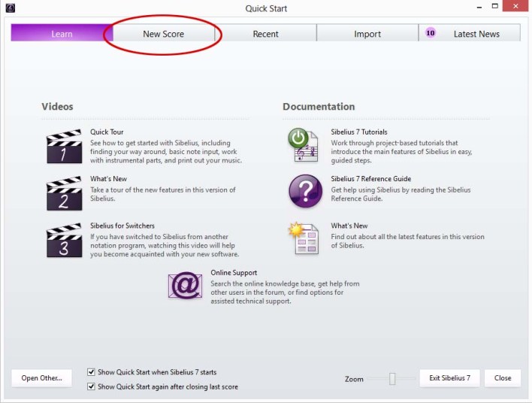Click the Documentation section heading
The height and width of the screenshot is (403, 532).
[x=319, y=106]
